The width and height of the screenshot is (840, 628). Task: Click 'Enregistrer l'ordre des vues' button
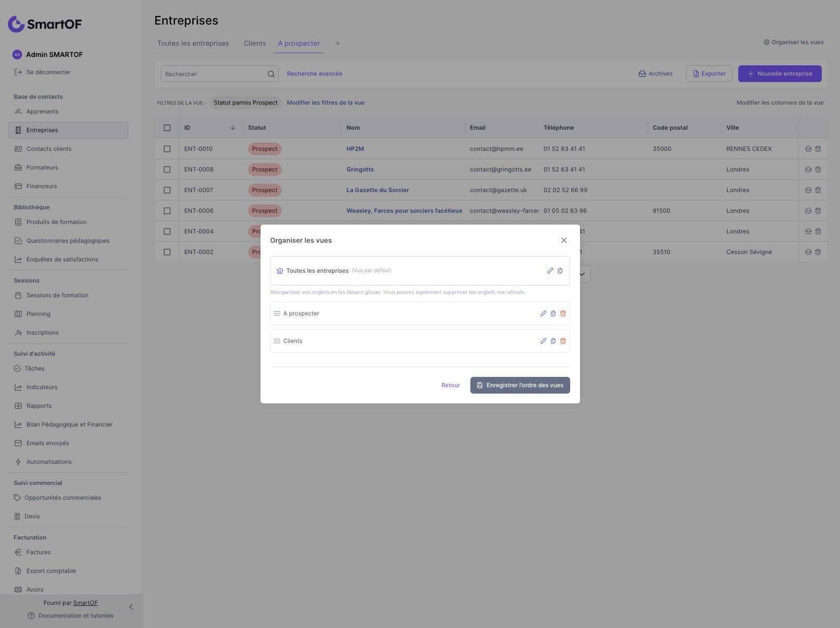click(x=520, y=385)
